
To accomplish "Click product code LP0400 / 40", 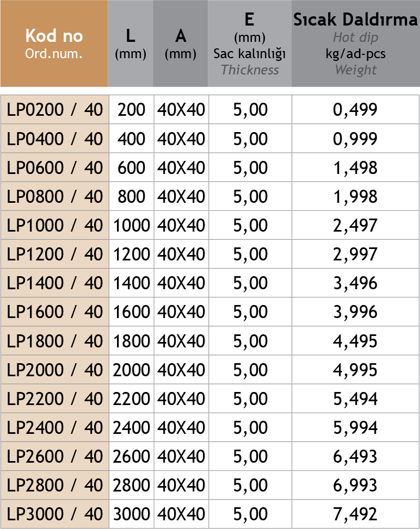I will click(x=55, y=139).
